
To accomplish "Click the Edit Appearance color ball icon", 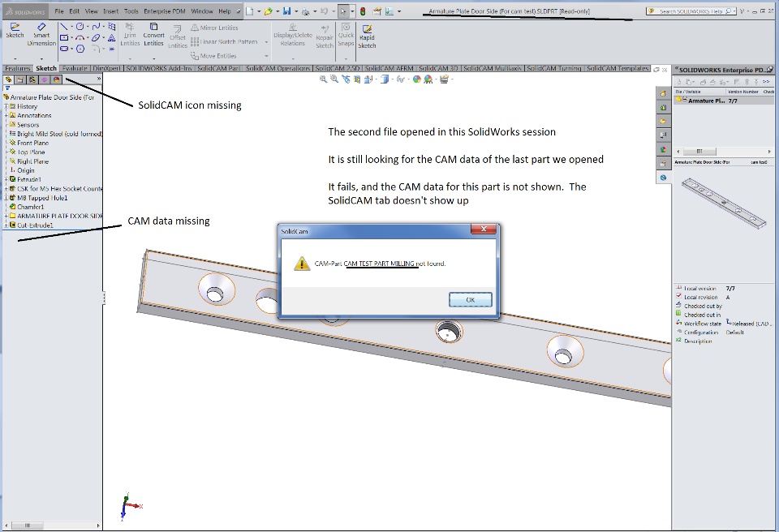I will [x=417, y=79].
